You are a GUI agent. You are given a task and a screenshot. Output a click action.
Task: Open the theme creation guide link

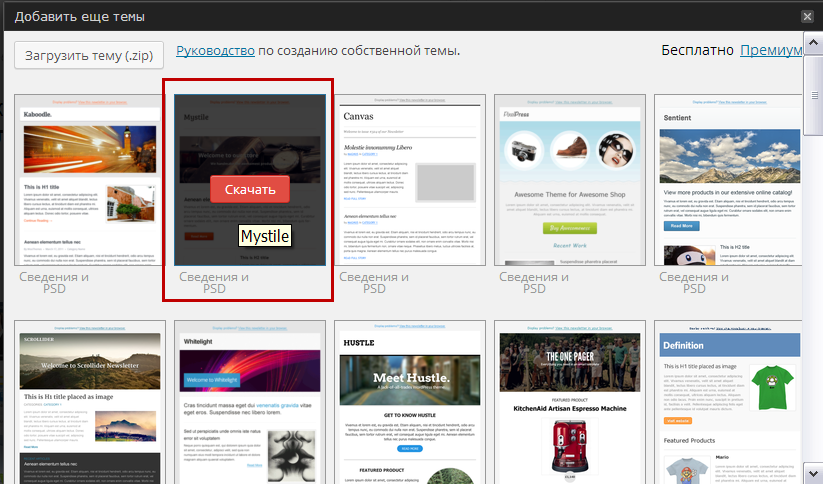(215, 51)
